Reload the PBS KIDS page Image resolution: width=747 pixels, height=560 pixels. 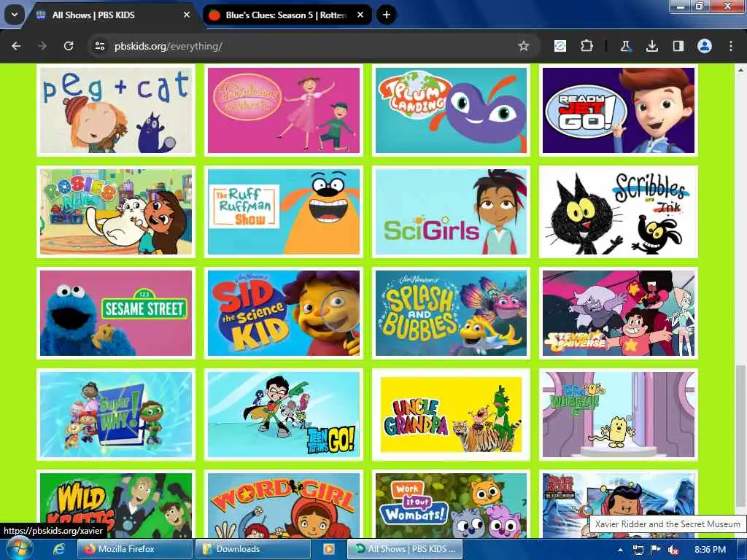pos(69,46)
